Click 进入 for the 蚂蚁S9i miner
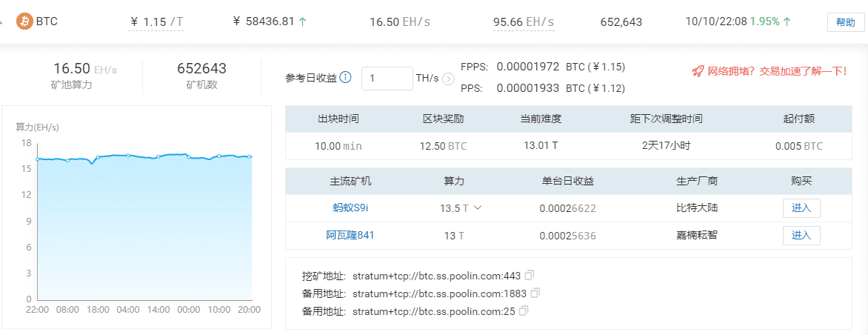This screenshot has height=335, width=868. pos(801,208)
